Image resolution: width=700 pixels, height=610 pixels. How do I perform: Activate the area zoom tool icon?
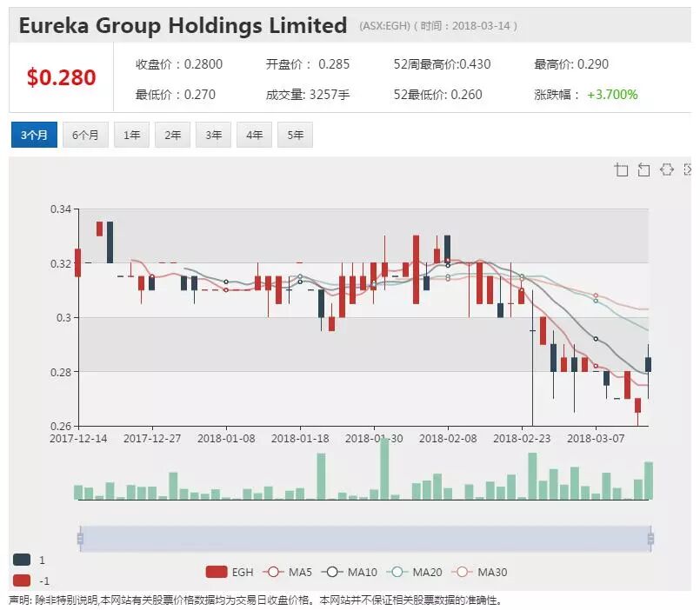tap(621, 169)
